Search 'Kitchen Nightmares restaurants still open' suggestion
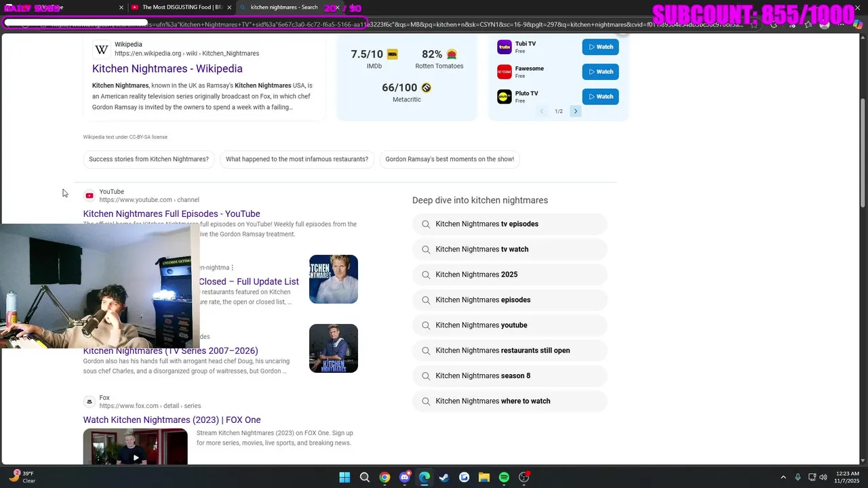Image resolution: width=868 pixels, height=488 pixels. point(509,350)
